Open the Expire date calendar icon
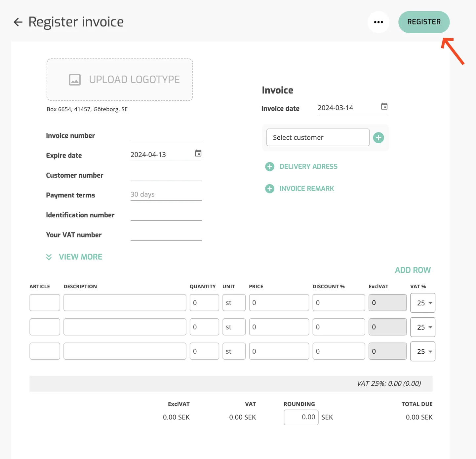 [198, 153]
